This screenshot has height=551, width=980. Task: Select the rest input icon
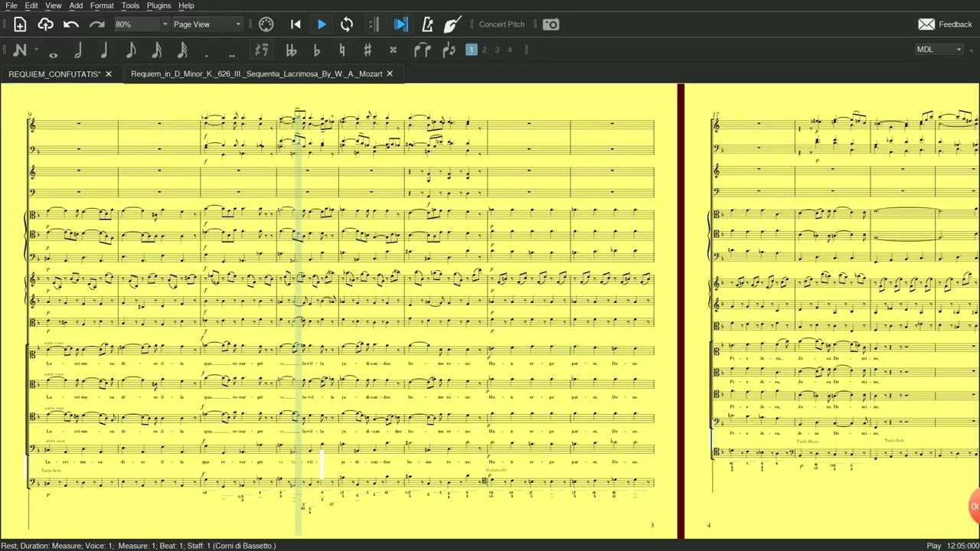(262, 51)
